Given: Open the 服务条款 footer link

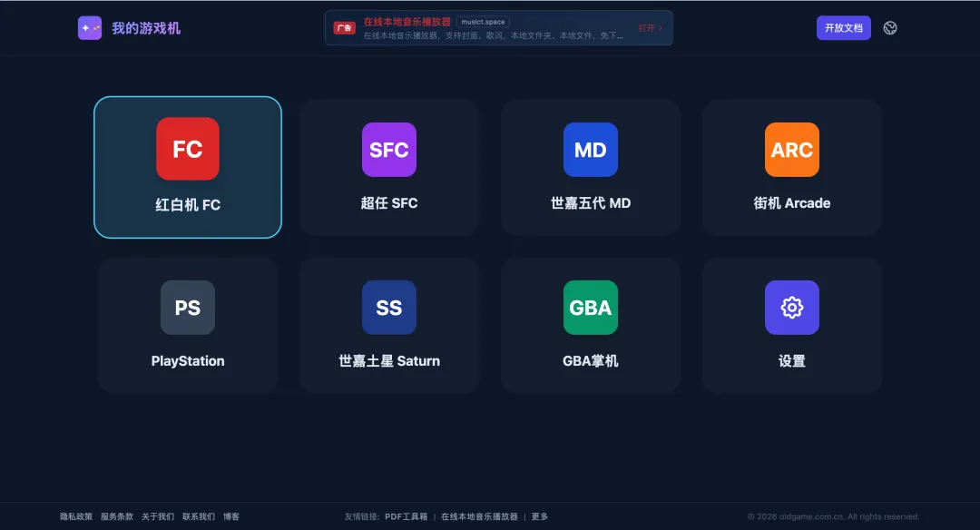Looking at the screenshot, I should pos(117,517).
